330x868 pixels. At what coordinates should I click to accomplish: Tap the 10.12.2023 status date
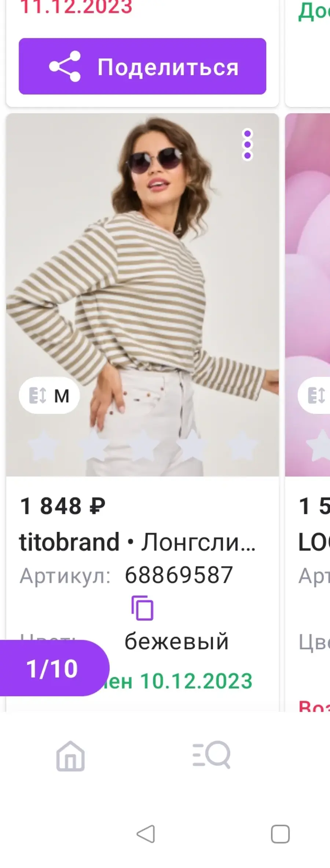pos(197,681)
